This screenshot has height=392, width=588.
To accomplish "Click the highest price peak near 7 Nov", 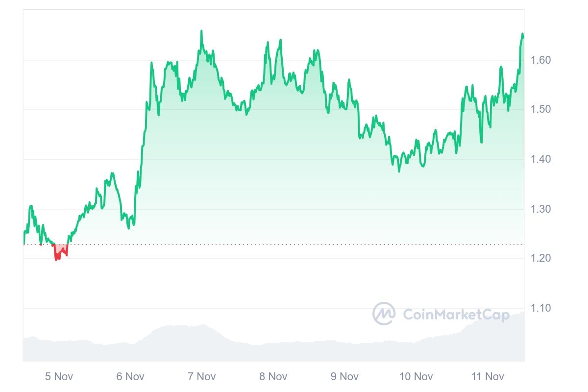I will (x=201, y=31).
